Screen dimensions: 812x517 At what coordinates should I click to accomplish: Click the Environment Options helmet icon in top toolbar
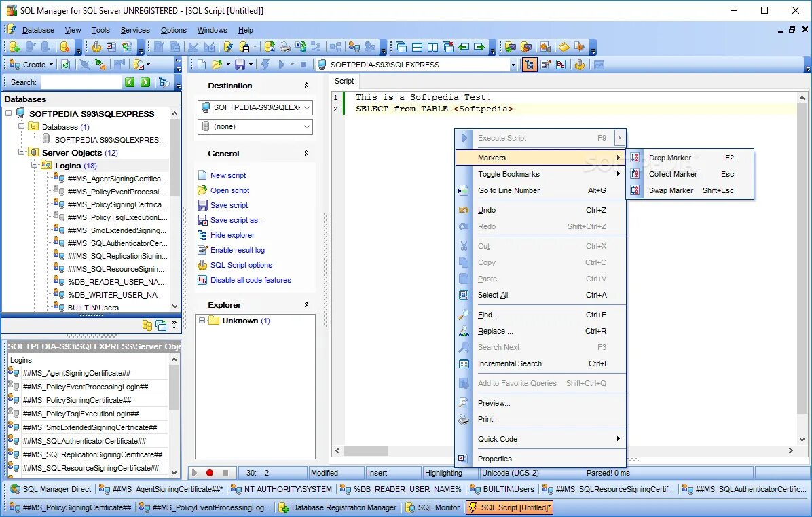96,47
